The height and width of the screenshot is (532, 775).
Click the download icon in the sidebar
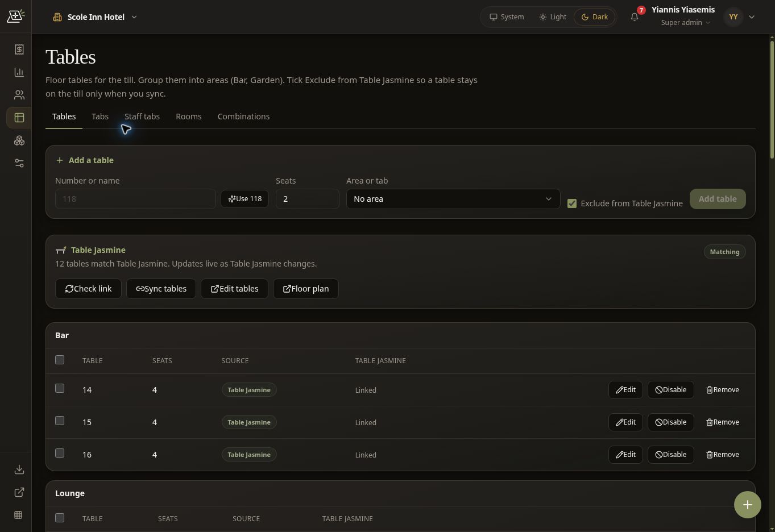19,469
